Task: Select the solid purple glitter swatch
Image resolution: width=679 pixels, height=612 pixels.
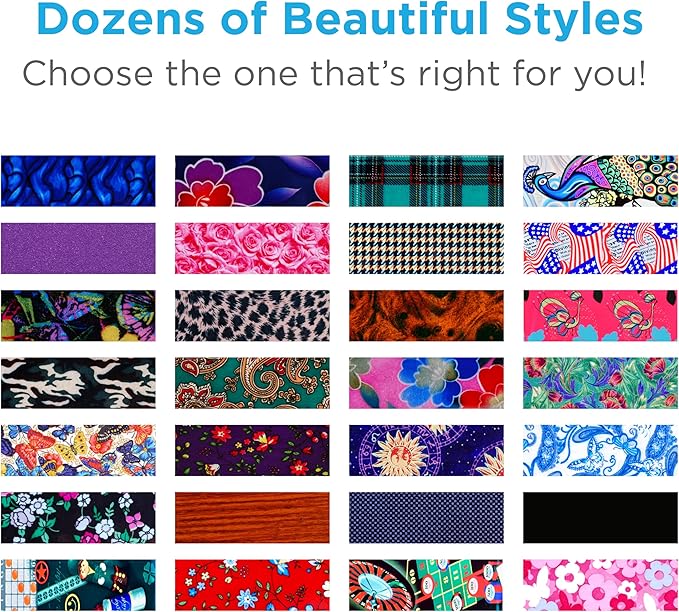Action: (78, 248)
